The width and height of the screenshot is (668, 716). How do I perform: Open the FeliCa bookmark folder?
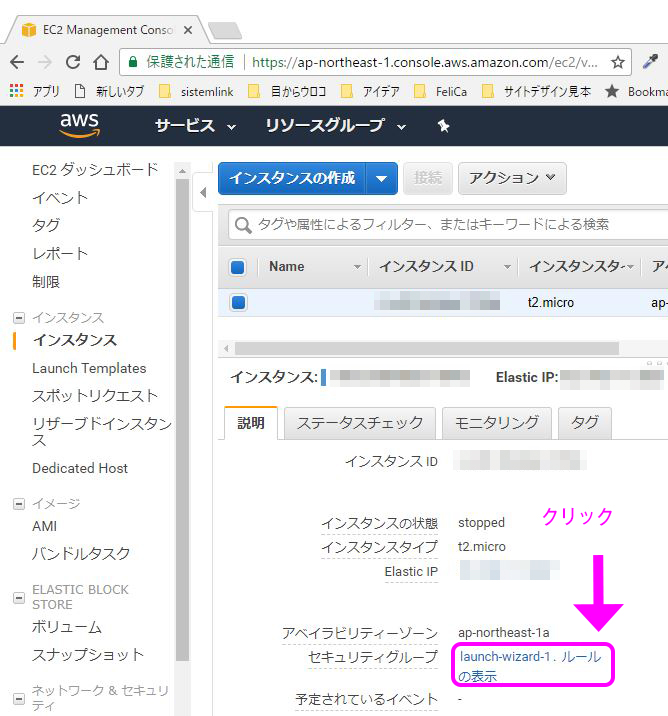click(441, 91)
